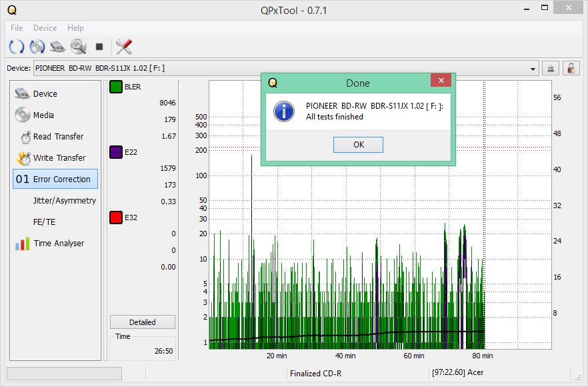Click the green BLER color swatch
Screen dimensions: 588x387
(116, 87)
